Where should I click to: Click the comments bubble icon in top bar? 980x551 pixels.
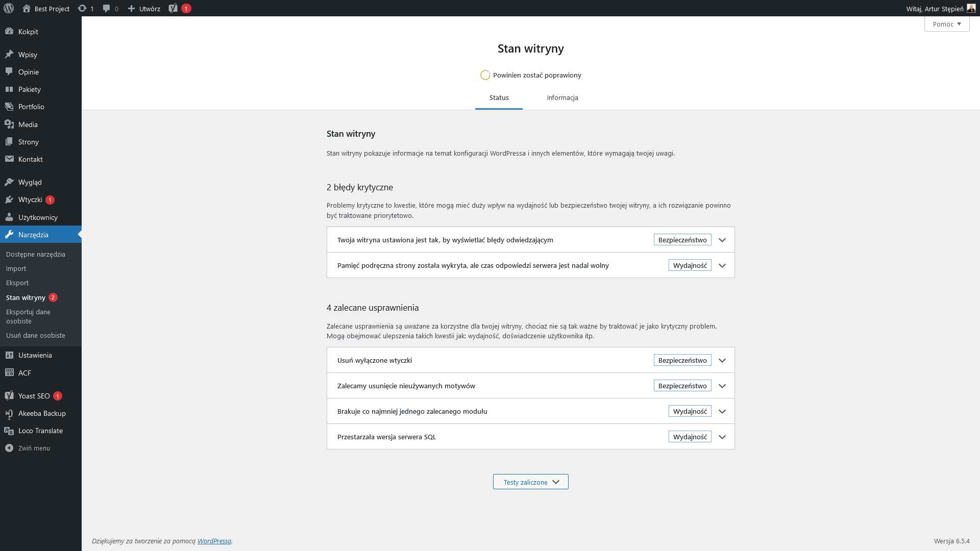tap(106, 8)
